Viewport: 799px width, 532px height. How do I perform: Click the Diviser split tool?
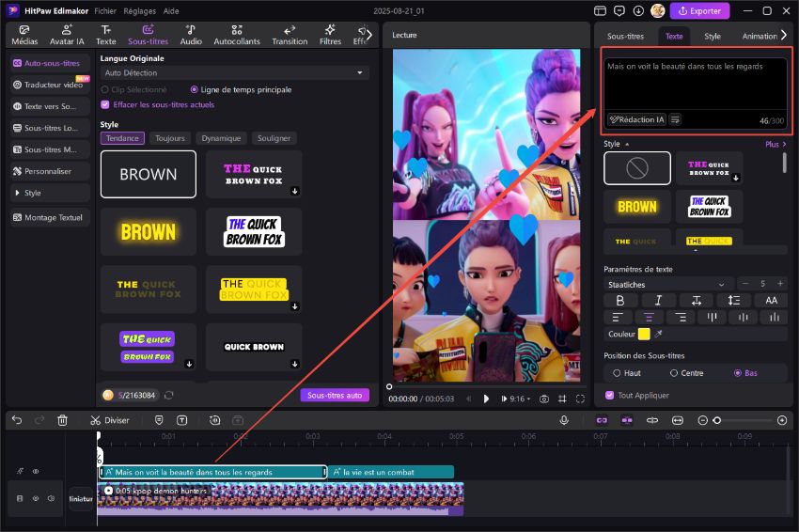click(110, 420)
